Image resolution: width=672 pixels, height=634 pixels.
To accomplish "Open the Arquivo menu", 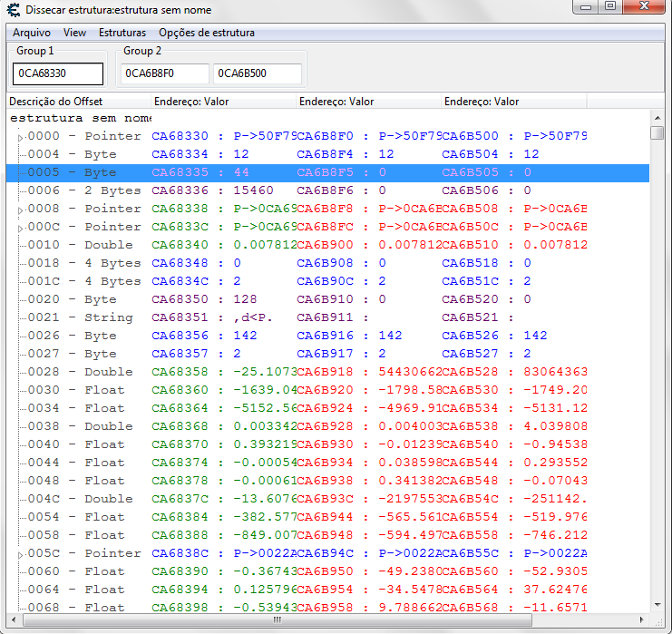I will pyautogui.click(x=32, y=33).
